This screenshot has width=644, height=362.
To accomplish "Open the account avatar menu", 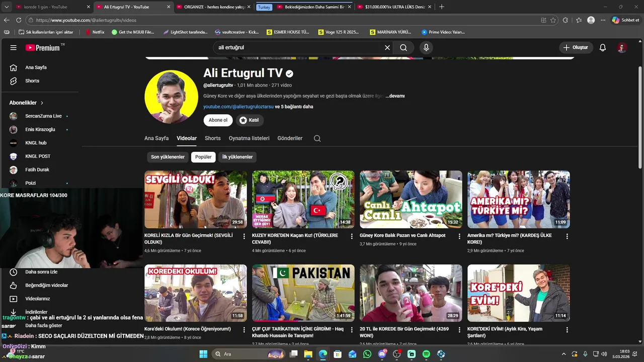I will point(622,48).
